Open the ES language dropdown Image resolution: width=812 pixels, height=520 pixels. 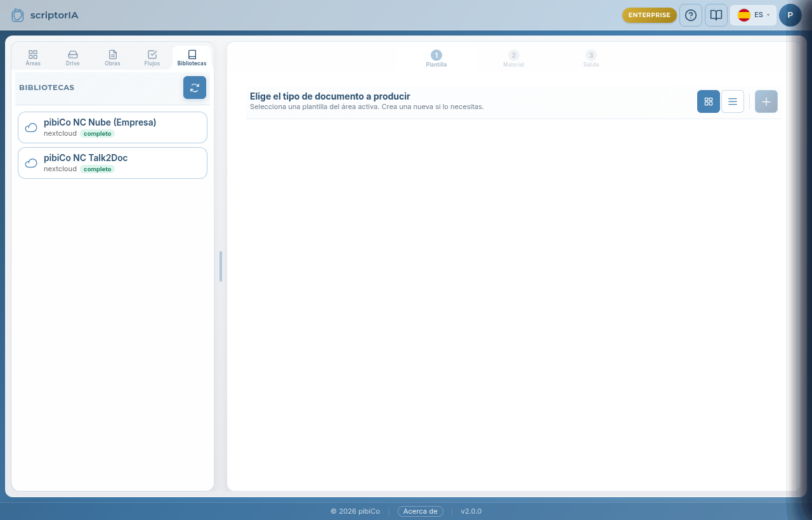[753, 15]
